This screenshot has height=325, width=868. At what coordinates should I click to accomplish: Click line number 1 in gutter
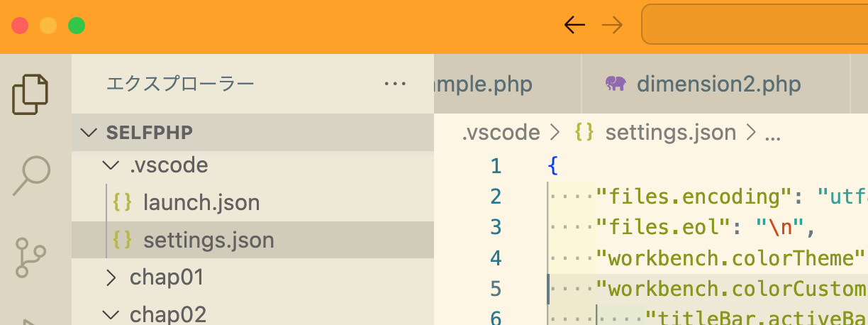[495, 166]
